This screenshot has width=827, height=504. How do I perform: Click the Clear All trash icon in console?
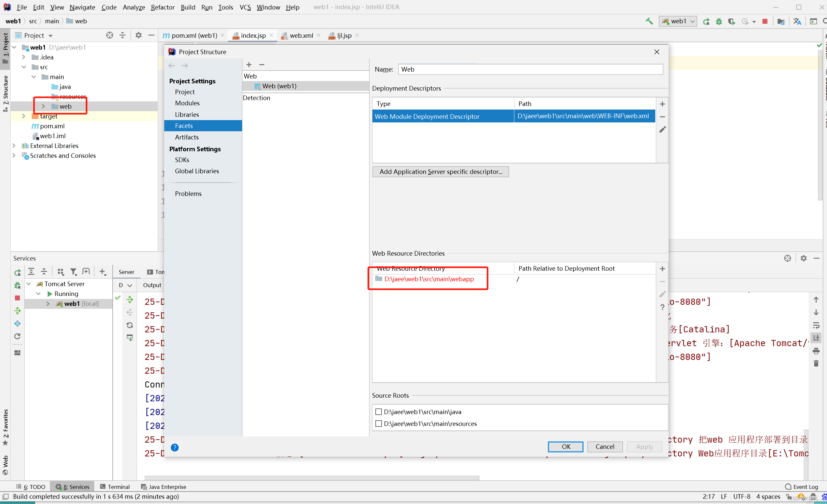tap(816, 364)
